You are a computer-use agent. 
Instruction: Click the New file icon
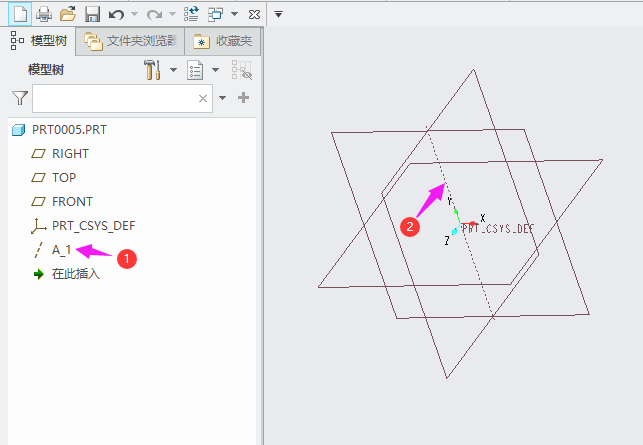[x=18, y=14]
